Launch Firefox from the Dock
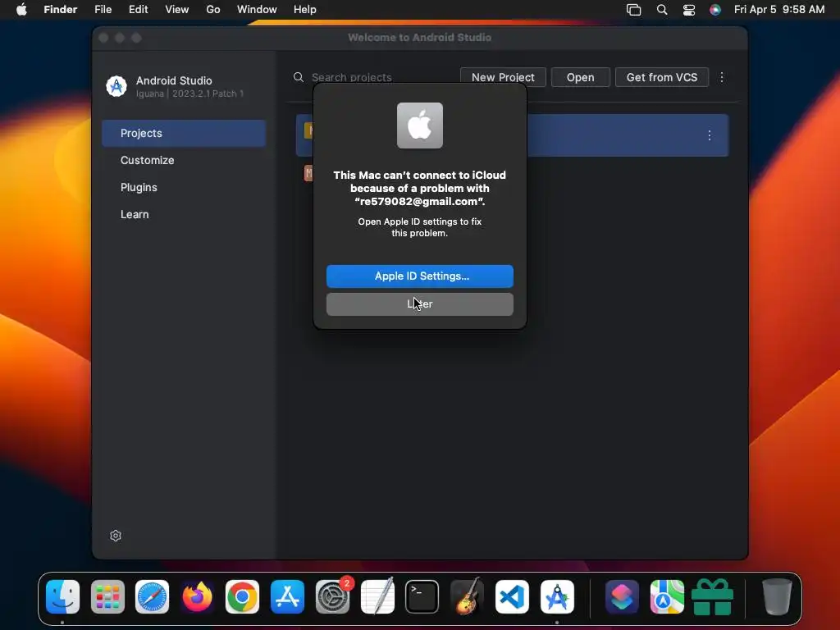The image size is (840, 630). [x=197, y=597]
